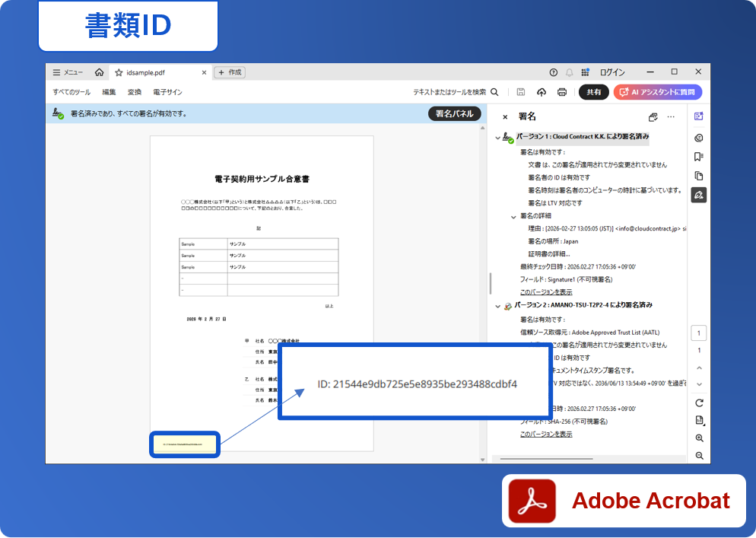Open the bookmarks icon in right sidebar
Image resolution: width=756 pixels, height=538 pixels.
(x=699, y=157)
